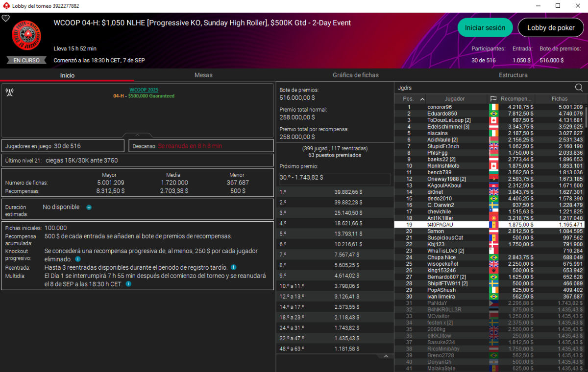Click the flag in ToDouxLeLoup's row
This screenshot has height=372, width=588.
point(493,120)
